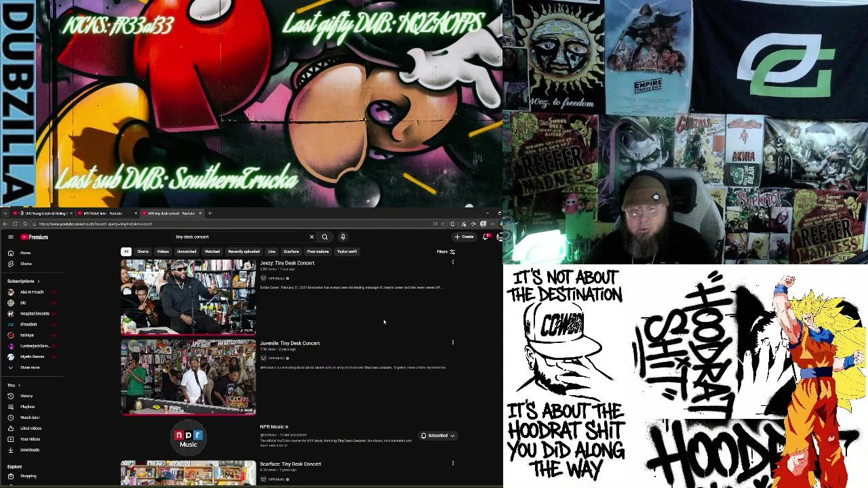Screen dimensions: 868x488
Task: Bookmark the page with the star icon
Action: (443, 224)
